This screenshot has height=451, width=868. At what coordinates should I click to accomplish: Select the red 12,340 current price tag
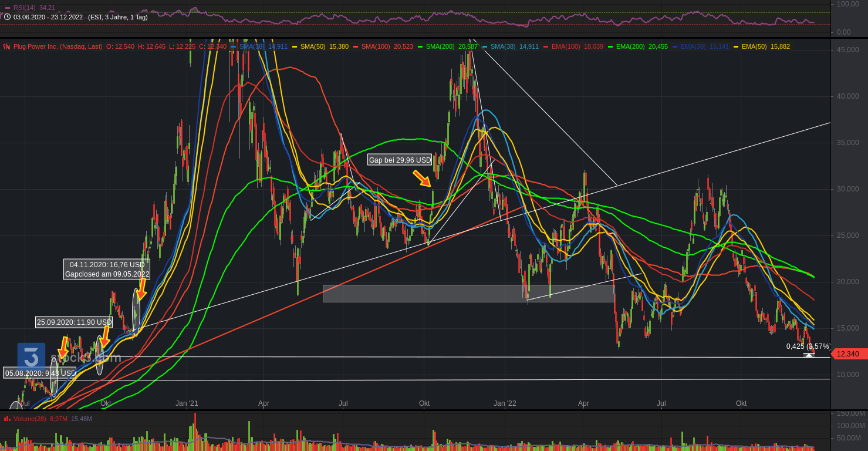[849, 354]
